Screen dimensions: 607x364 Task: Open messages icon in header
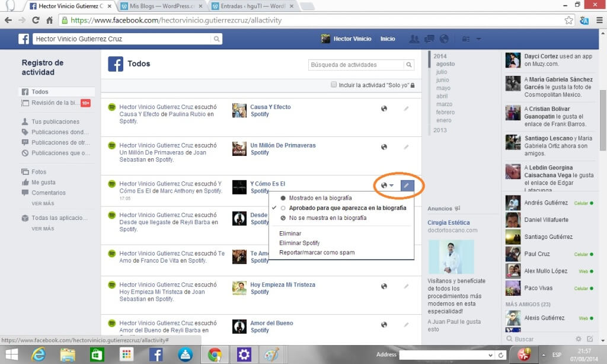point(429,39)
